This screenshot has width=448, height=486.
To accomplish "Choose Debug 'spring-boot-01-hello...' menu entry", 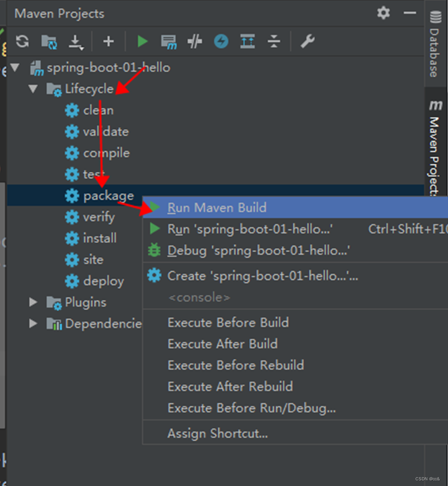I will 295,250.
